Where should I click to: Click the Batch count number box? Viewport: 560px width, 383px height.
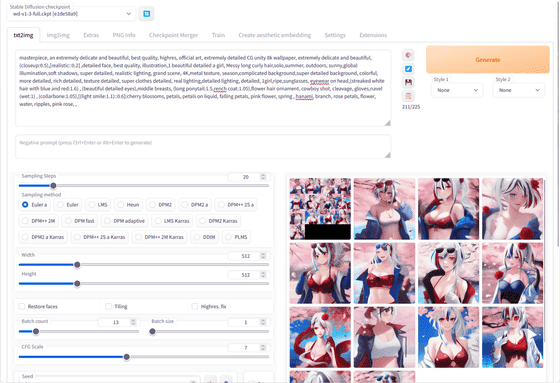point(119,322)
